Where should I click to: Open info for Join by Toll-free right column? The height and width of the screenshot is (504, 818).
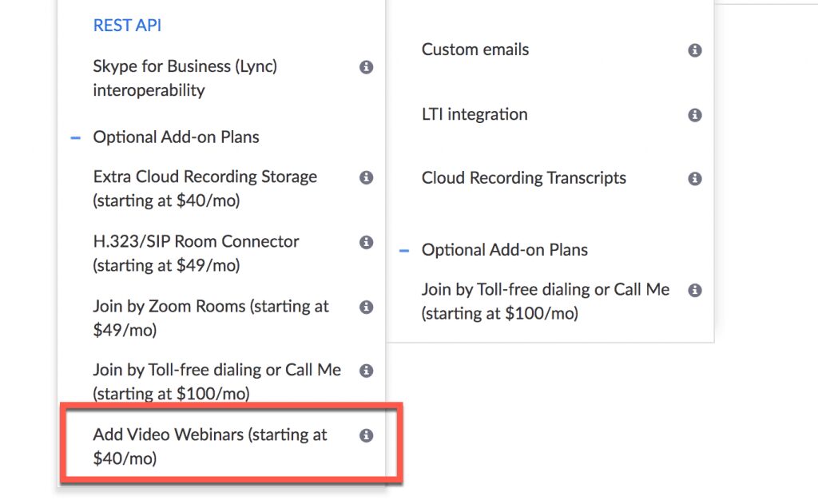pos(695,290)
